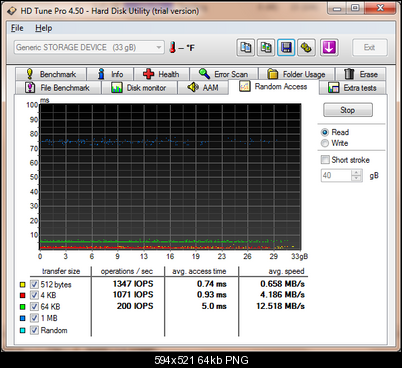
Task: Click the avg. speed column header
Action: pyautogui.click(x=286, y=271)
